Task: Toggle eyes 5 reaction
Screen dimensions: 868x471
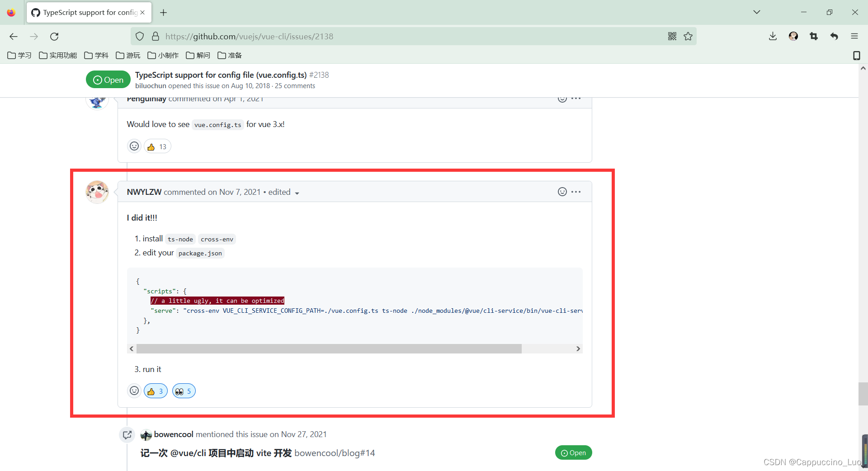Action: pos(184,391)
